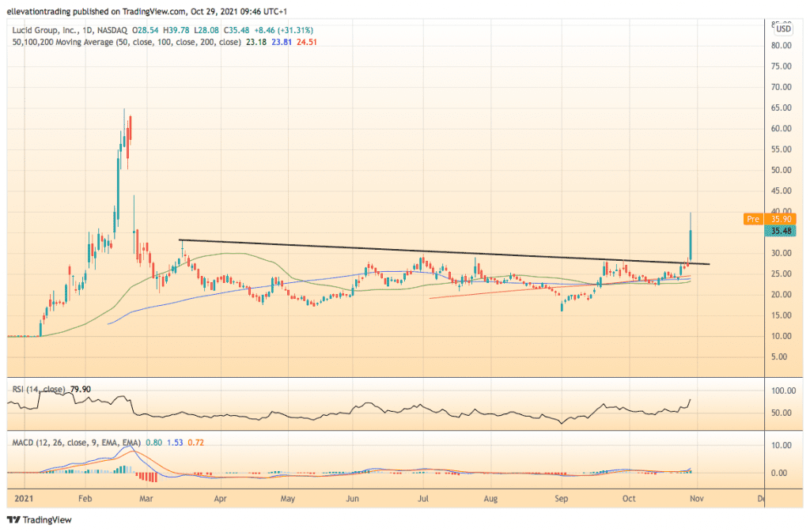This screenshot has height=532, width=810.
Task: Click the RSI value 79.90
Action: click(x=81, y=389)
